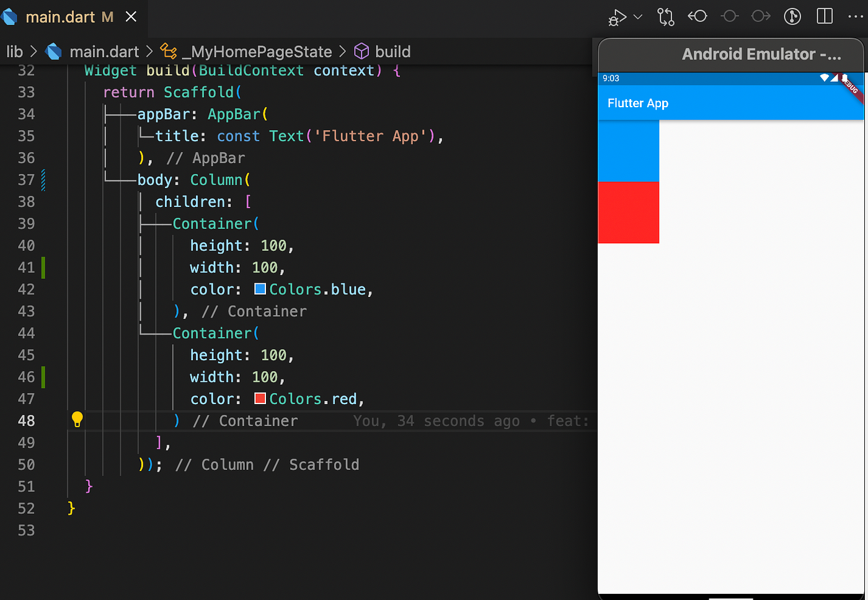Click the second Container on line 44
The width and height of the screenshot is (868, 600).
[x=212, y=333]
